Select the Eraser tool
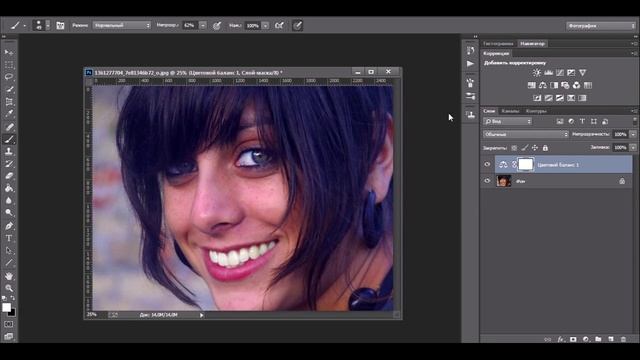This screenshot has width=640, height=360. (9, 176)
